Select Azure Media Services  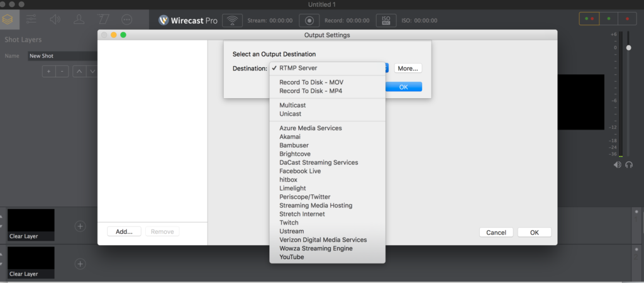point(327,128)
